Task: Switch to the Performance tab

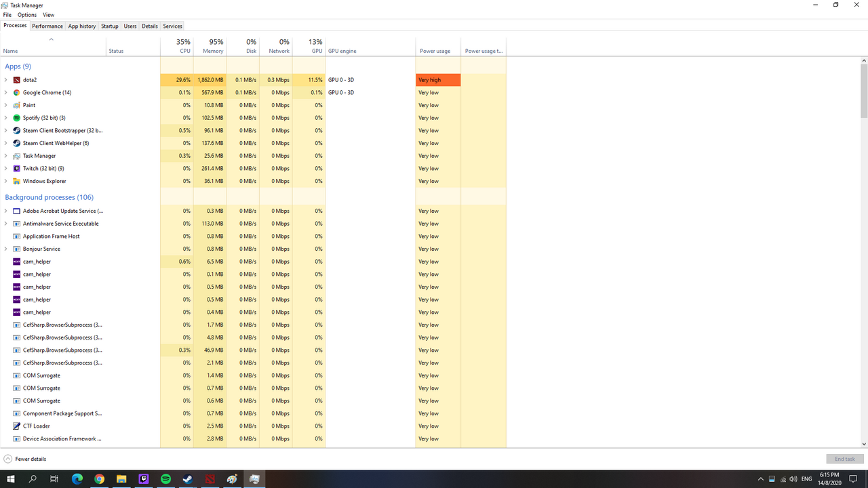Action: point(47,26)
